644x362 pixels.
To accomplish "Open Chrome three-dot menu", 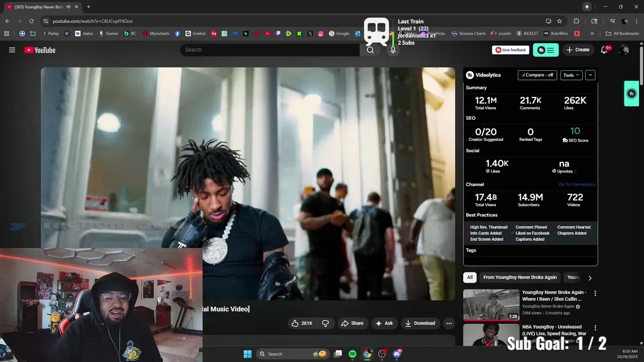I will [x=636, y=21].
